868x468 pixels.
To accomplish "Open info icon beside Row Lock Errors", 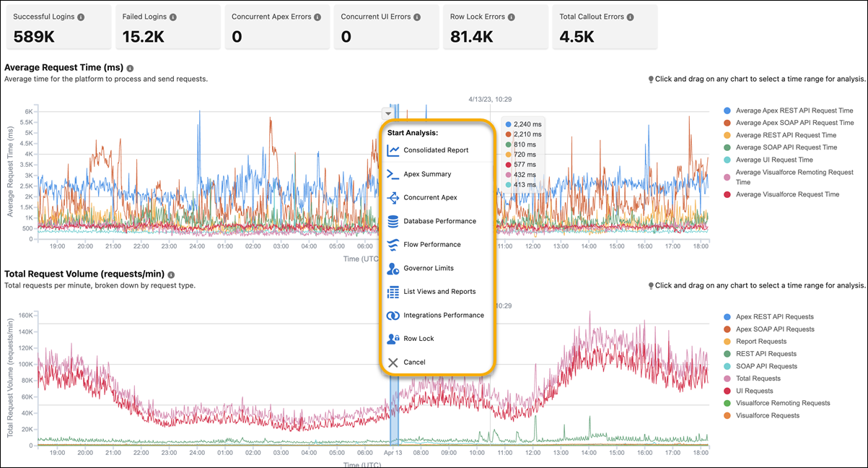I will tap(511, 17).
